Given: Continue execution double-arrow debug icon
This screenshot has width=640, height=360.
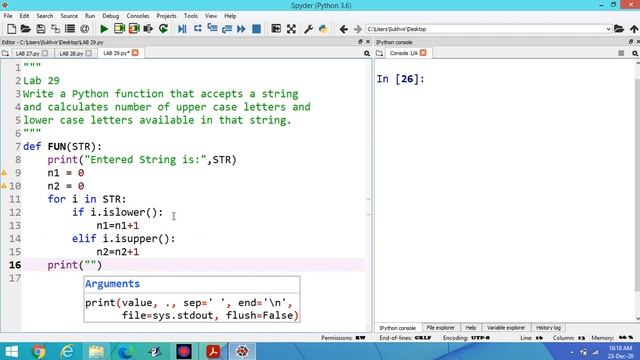Looking at the screenshot, I should 241,29.
